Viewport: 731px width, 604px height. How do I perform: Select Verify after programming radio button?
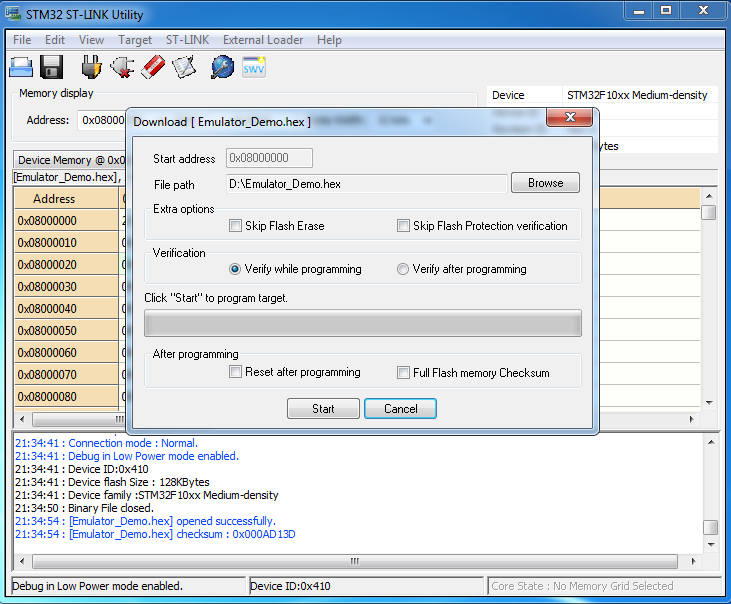click(x=403, y=269)
